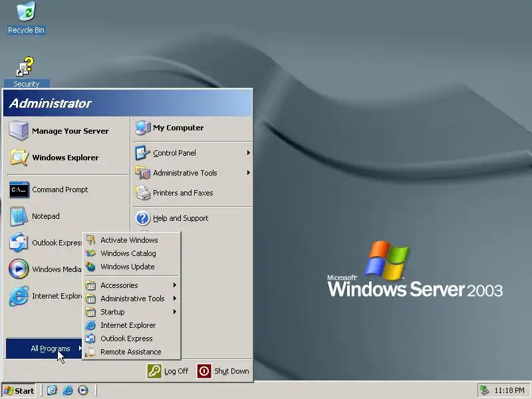Expand right-pane Administrative Tools submenu arrow
Image resolution: width=532 pixels, height=399 pixels.
click(x=248, y=173)
